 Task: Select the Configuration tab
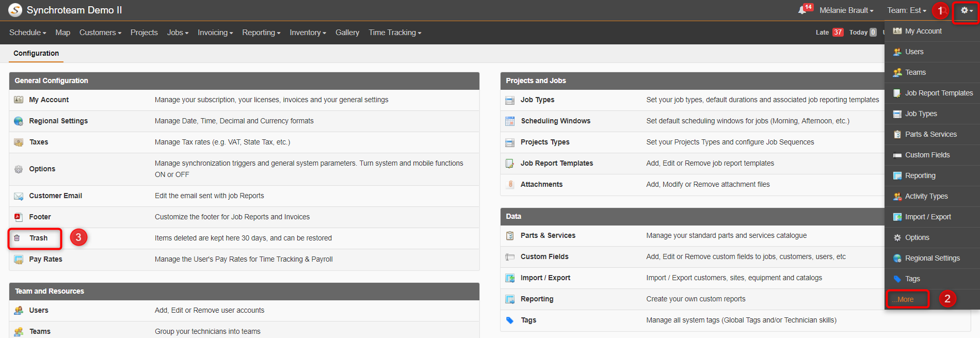point(36,53)
